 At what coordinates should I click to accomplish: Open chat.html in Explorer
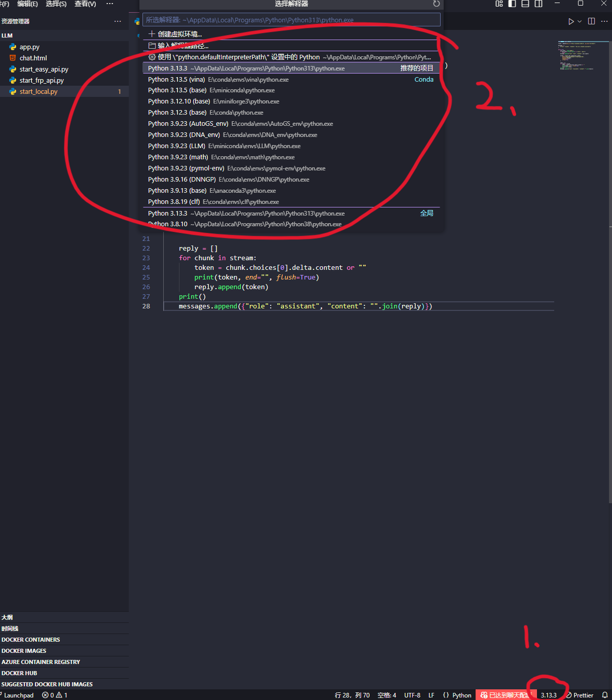click(64, 58)
